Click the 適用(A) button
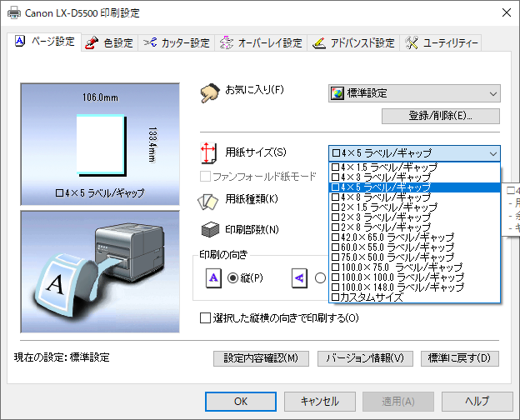Screen dimensions: 520x420 coord(398,402)
